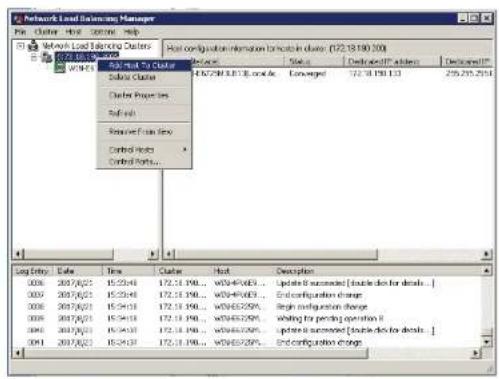Click the Network Load Balancing Manager title icon
The height and width of the screenshot is (379, 499).
click(x=18, y=19)
